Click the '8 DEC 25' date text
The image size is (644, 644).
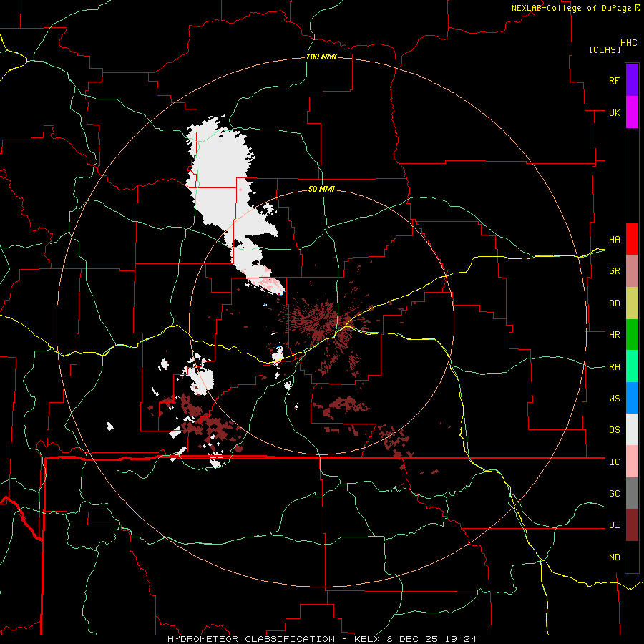(x=414, y=639)
